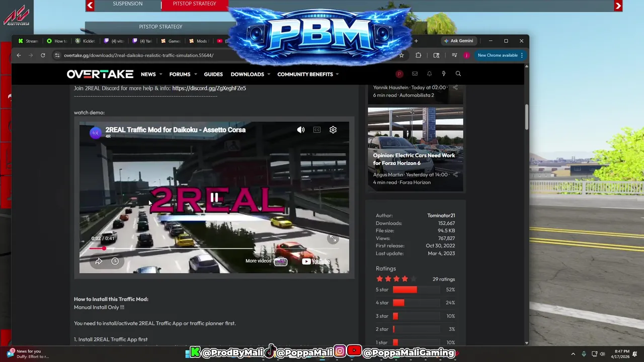The height and width of the screenshot is (362, 644).
Task: Switch to the Games browser tab
Action: 171,41
